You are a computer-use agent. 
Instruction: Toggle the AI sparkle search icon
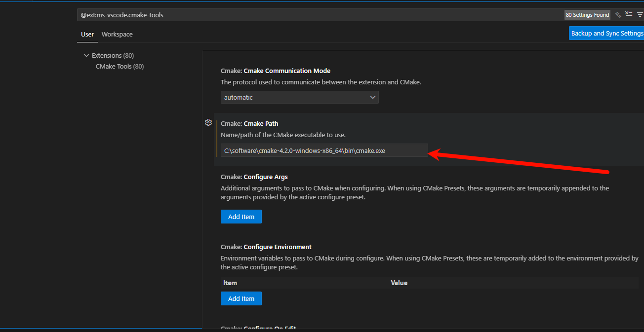(618, 15)
